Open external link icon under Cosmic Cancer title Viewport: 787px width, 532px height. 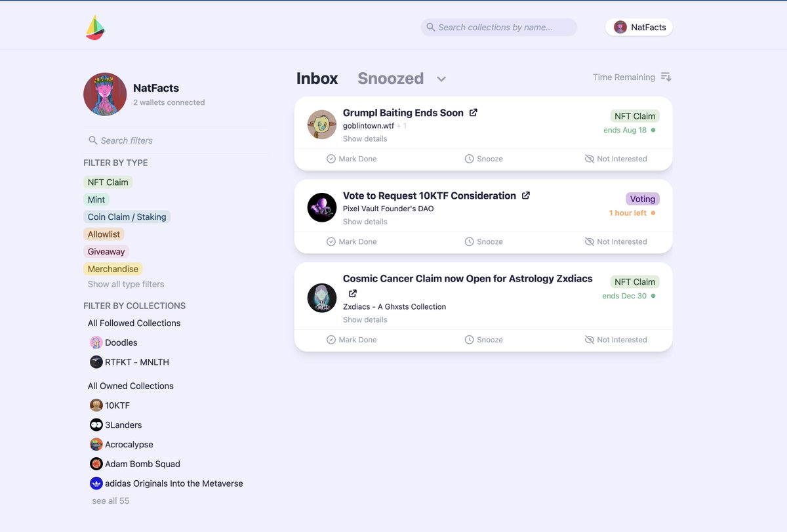click(x=353, y=293)
